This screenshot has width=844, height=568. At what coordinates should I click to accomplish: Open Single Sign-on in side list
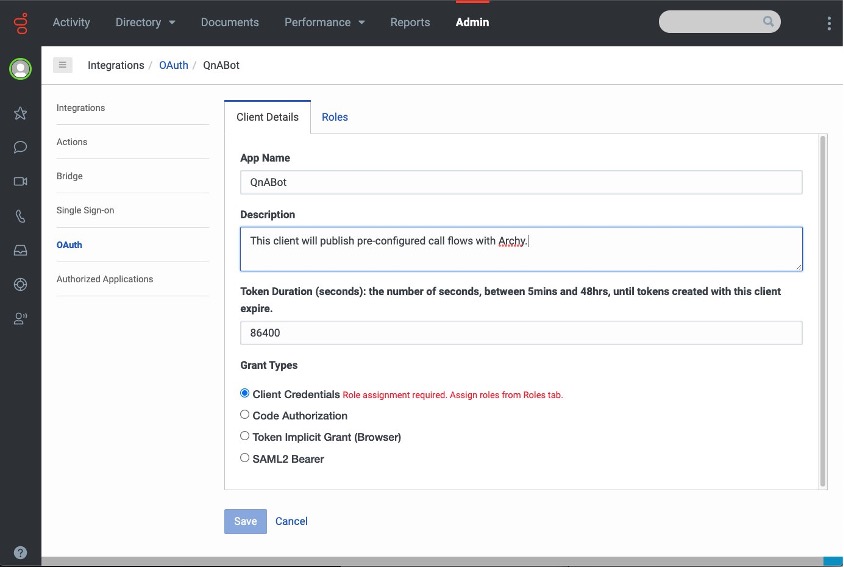(85, 210)
